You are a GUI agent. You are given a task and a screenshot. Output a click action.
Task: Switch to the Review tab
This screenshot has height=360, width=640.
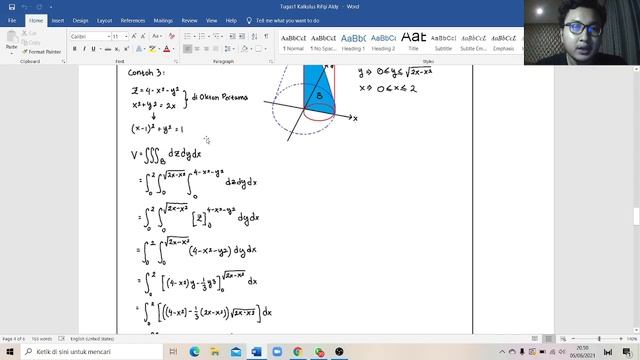(189, 20)
